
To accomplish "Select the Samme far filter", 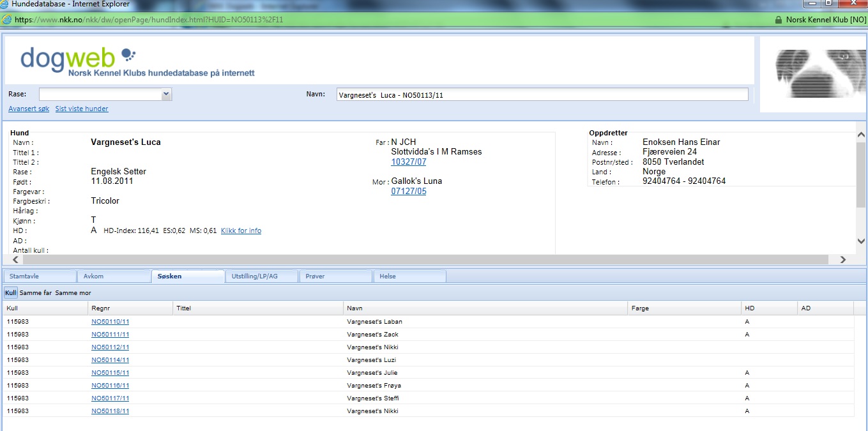I will click(36, 293).
